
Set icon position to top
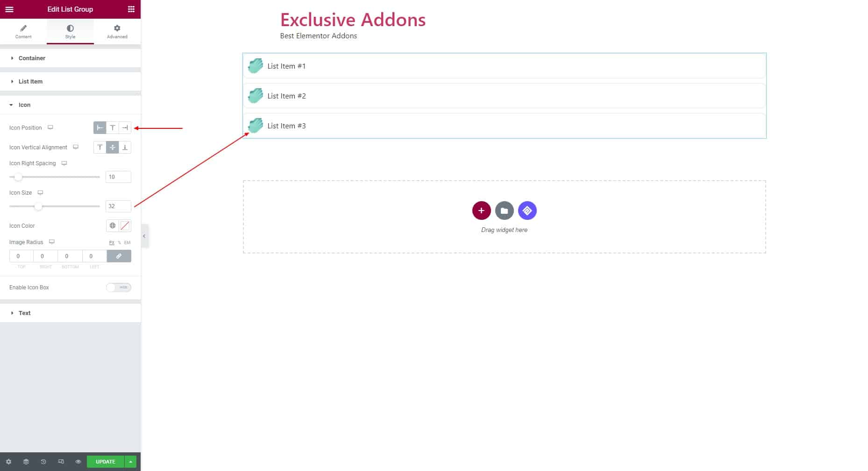113,128
